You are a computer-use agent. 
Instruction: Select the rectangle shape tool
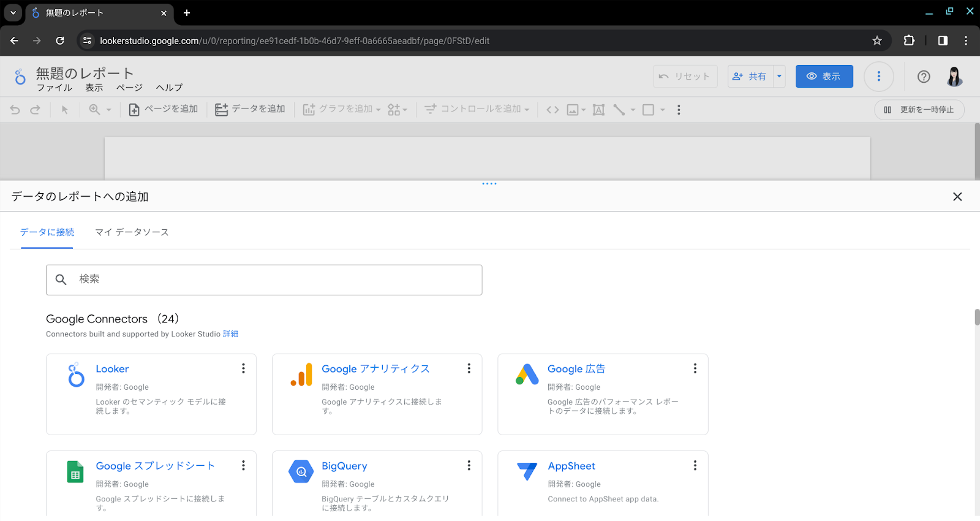pyautogui.click(x=648, y=110)
